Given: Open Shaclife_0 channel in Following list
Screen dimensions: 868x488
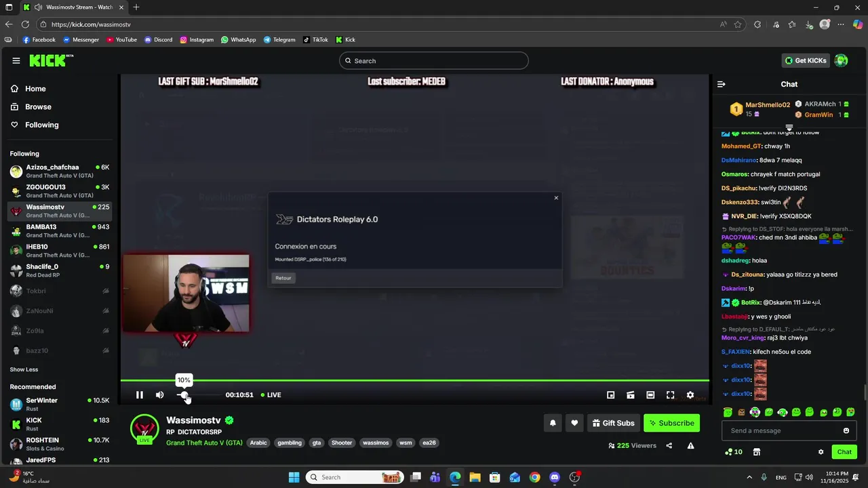Looking at the screenshot, I should click(60, 270).
